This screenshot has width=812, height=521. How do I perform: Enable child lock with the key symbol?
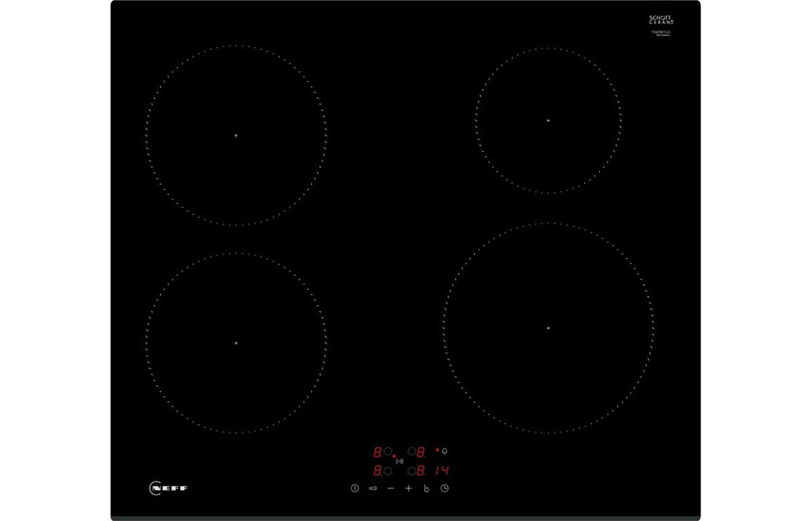point(426,489)
